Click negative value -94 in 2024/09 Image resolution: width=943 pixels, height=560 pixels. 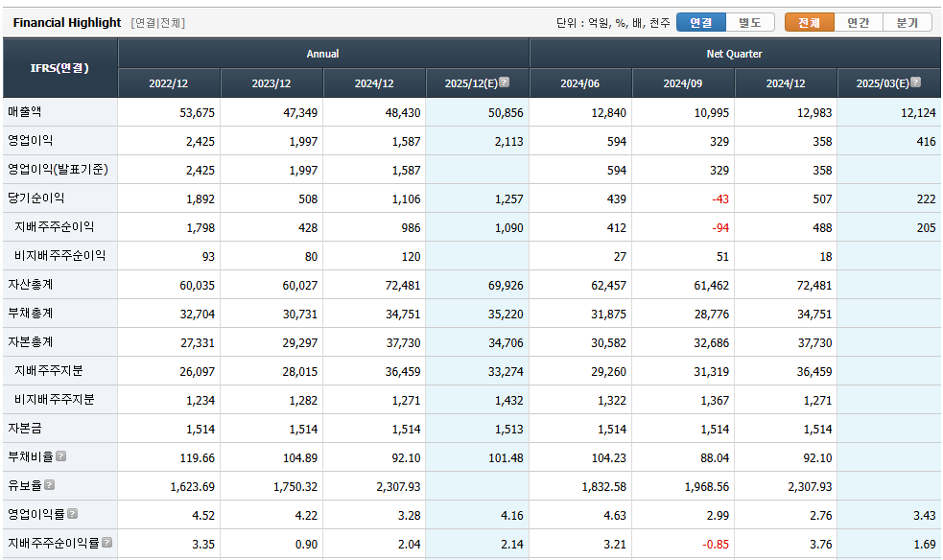(x=719, y=227)
